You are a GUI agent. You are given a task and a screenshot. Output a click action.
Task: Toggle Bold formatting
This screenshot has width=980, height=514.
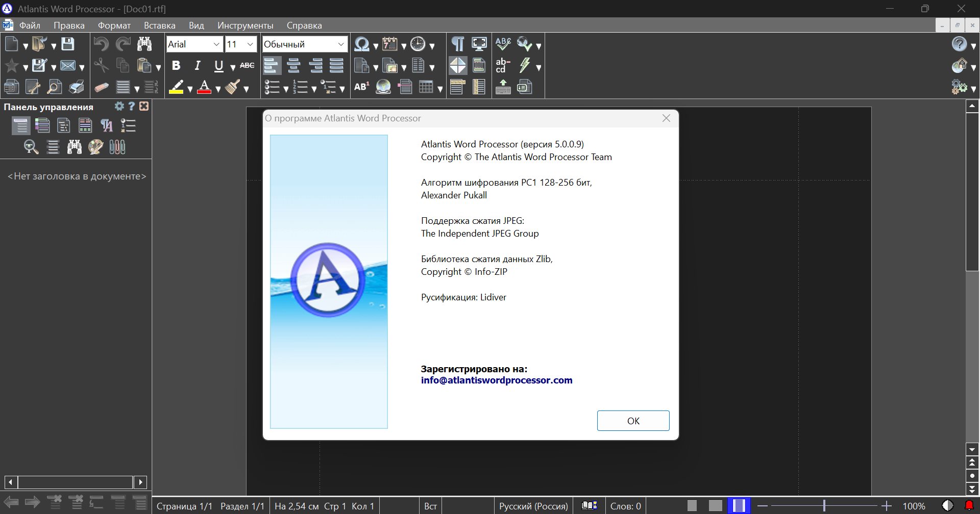[176, 66]
